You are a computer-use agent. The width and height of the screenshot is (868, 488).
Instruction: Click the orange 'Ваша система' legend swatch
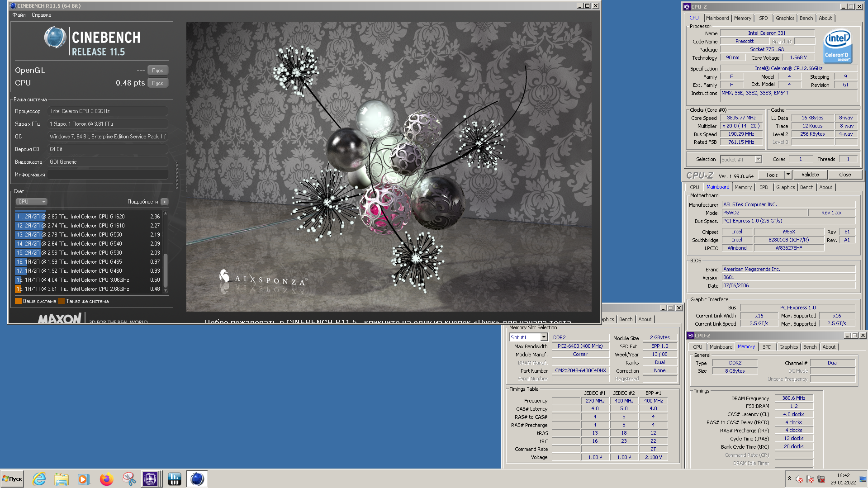[18, 301]
